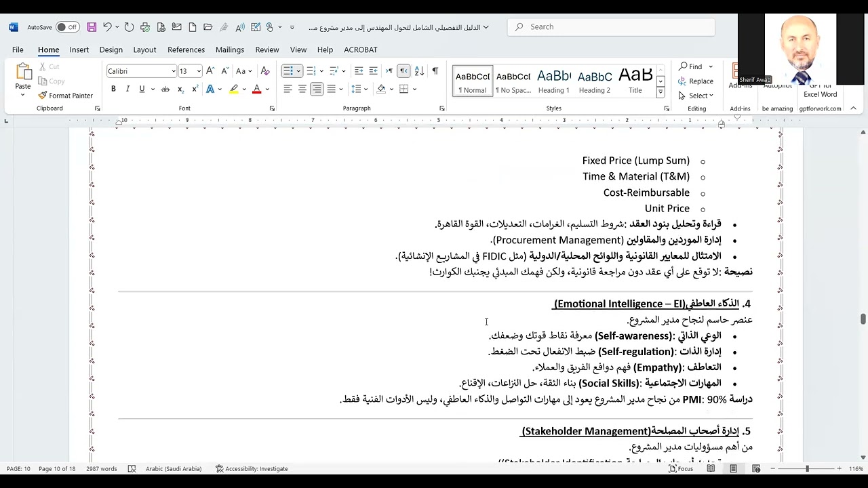Open numbering list dropdown
Image resolution: width=868 pixels, height=488 pixels.
click(x=321, y=71)
